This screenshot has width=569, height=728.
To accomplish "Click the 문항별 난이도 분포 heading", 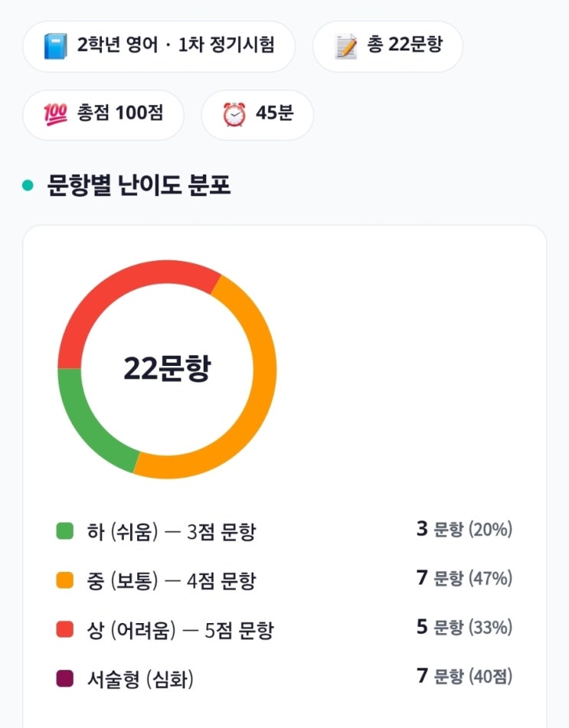I will 139,185.
